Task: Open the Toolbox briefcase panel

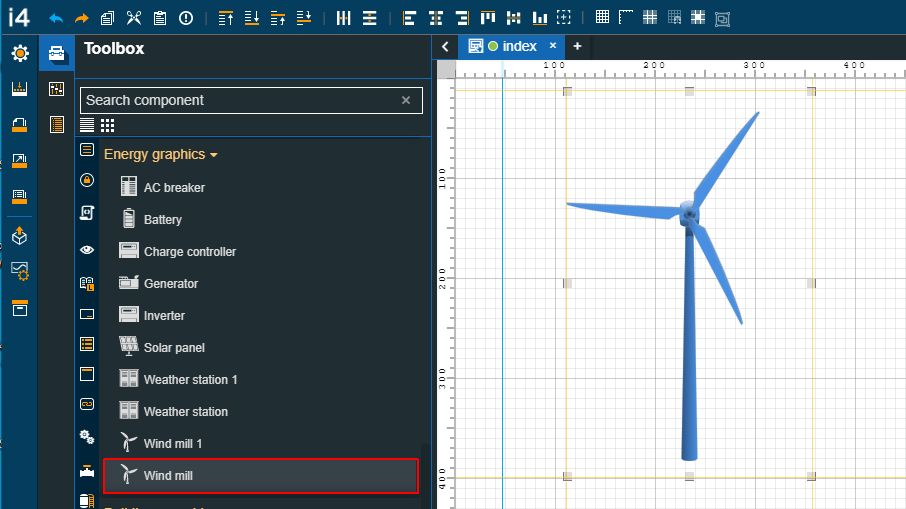Action: click(57, 53)
